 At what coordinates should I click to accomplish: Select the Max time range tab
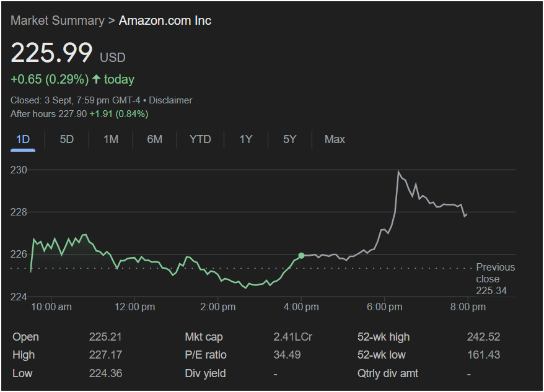335,139
